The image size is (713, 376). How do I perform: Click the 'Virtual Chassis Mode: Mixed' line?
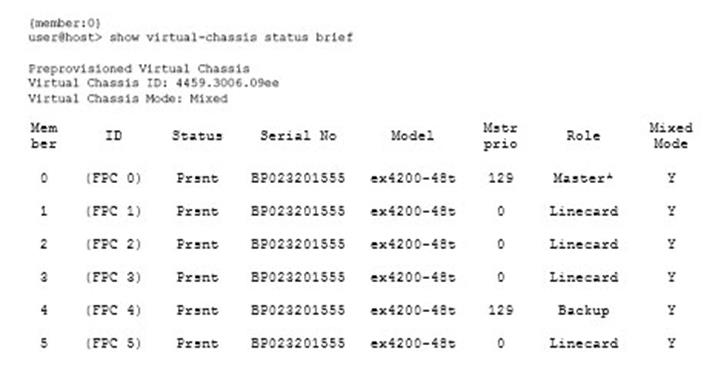(128, 98)
